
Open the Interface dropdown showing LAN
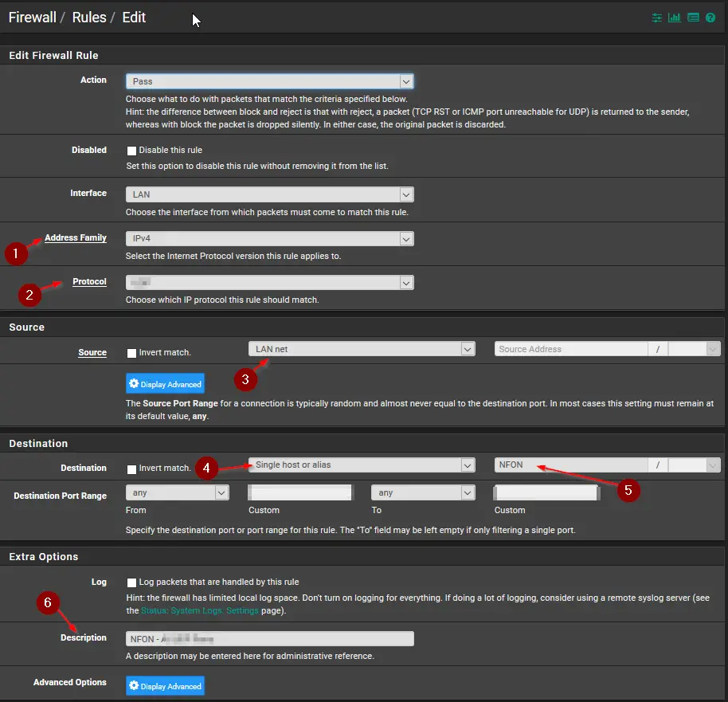pyautogui.click(x=269, y=194)
